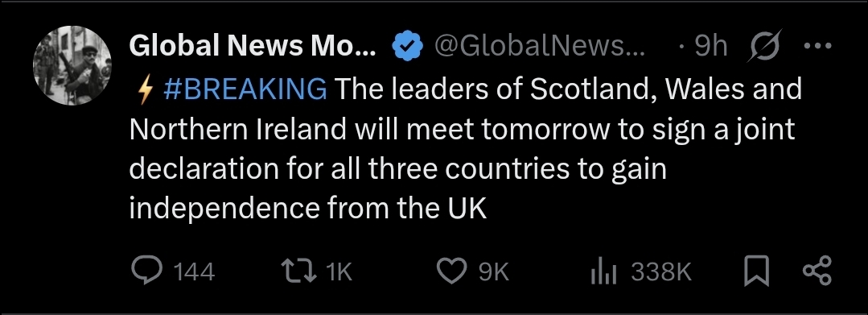Screen dimensions: 868x315
Task: Click the lightning bolt emoji
Action: point(145,90)
